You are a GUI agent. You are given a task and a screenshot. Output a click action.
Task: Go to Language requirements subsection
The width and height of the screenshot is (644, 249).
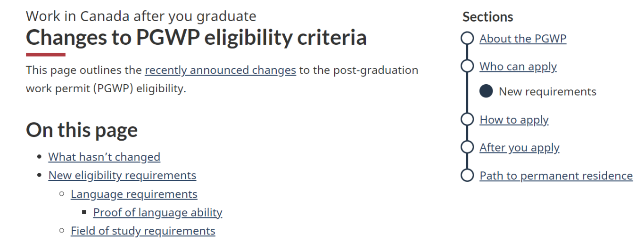[134, 194]
